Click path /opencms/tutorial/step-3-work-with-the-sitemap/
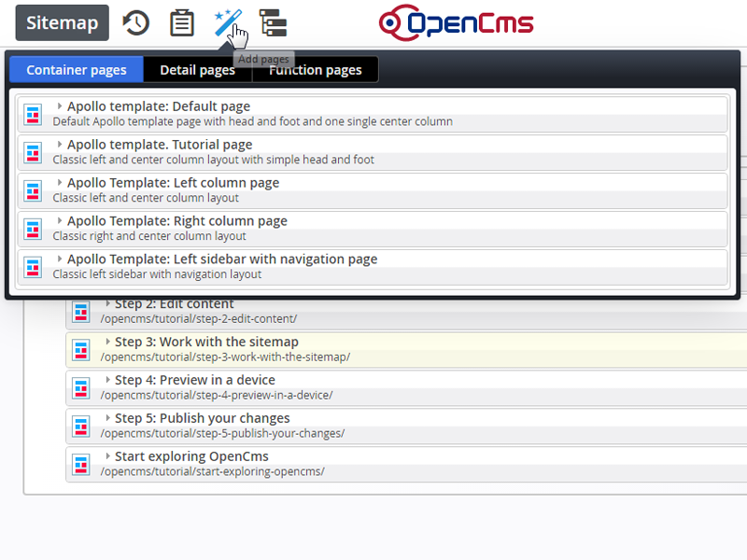Screen dimensions: 747x560 coord(225,357)
